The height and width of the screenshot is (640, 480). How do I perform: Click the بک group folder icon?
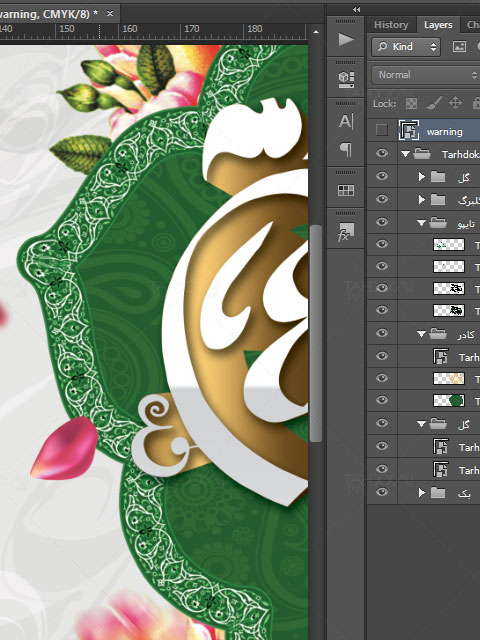[438, 493]
